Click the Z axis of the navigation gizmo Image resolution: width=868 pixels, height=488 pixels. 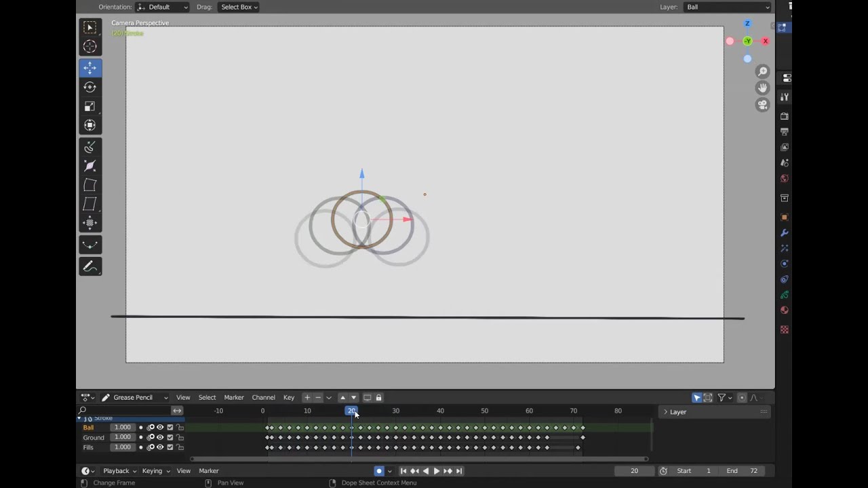point(747,24)
